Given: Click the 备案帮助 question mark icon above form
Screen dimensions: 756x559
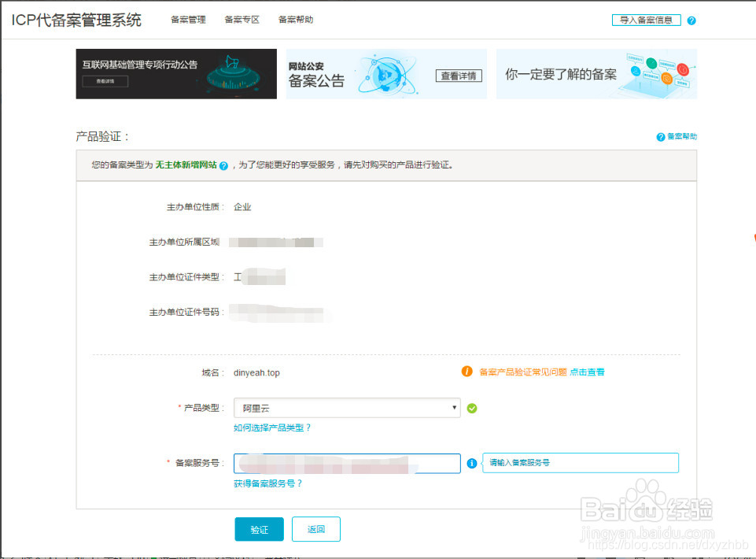Looking at the screenshot, I should [660, 136].
